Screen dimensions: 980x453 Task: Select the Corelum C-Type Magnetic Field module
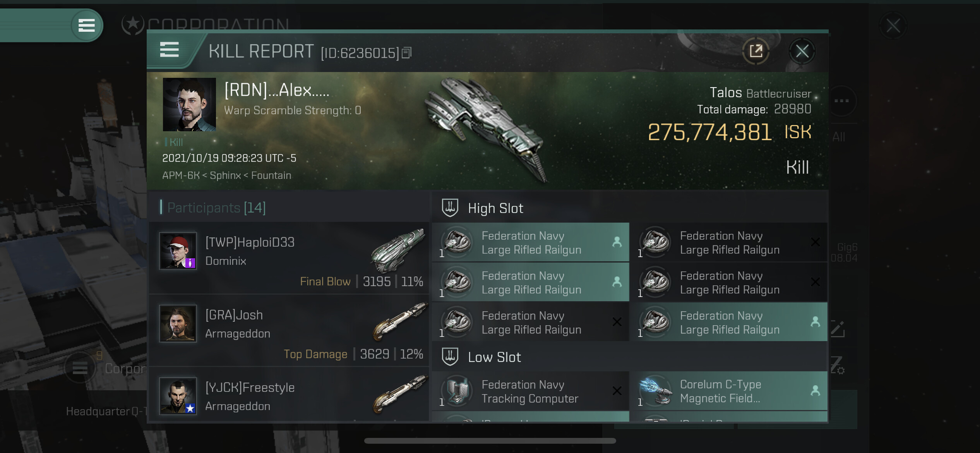pyautogui.click(x=728, y=391)
